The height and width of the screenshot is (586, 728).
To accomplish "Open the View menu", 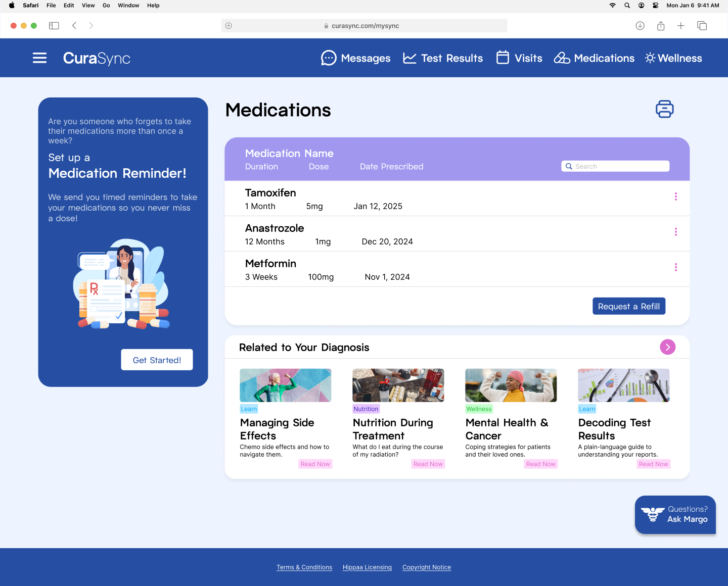I will tap(88, 6).
